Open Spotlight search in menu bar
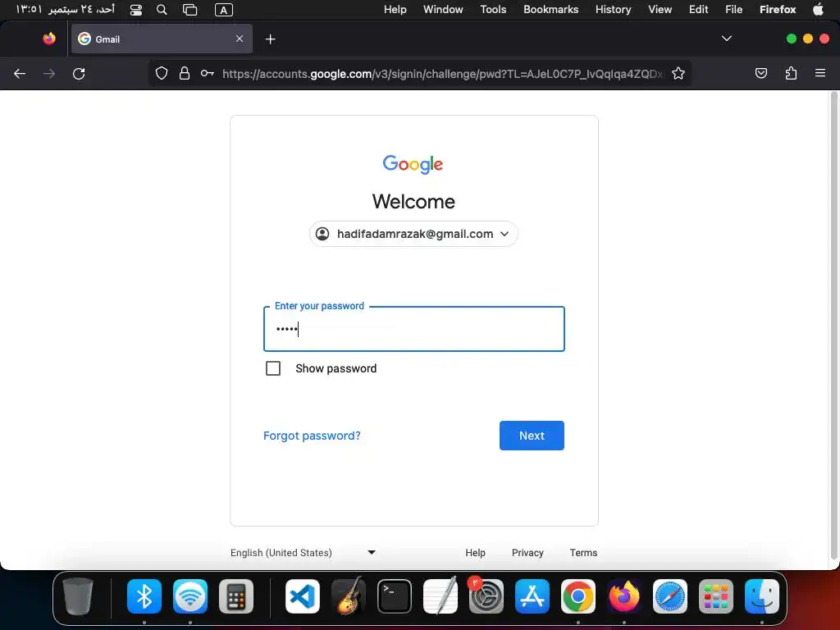The image size is (840, 630). (x=162, y=10)
